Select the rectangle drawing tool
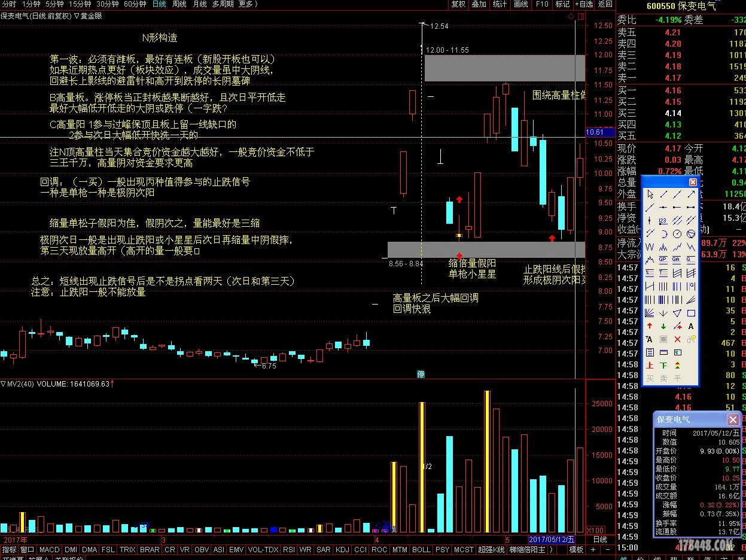746x560 pixels. (x=691, y=313)
